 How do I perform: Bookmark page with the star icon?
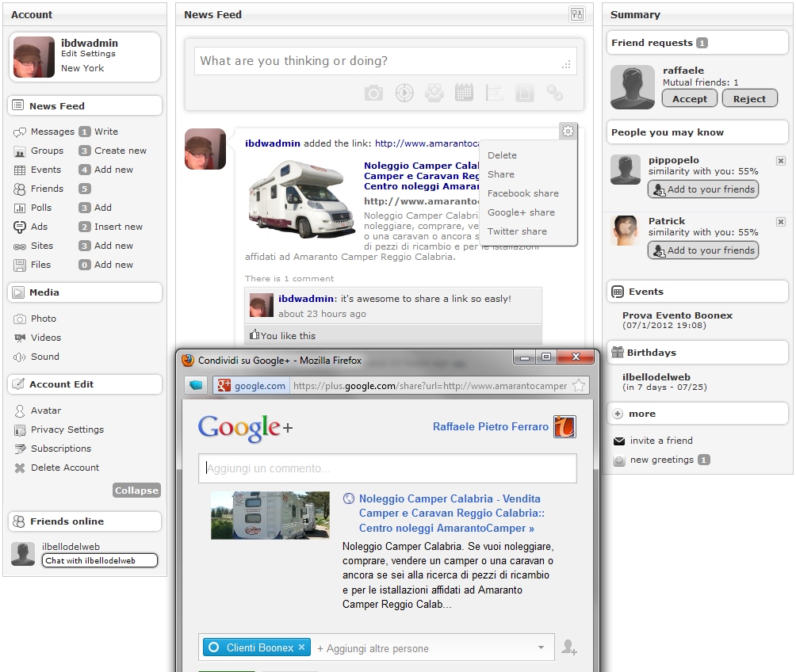[x=579, y=386]
